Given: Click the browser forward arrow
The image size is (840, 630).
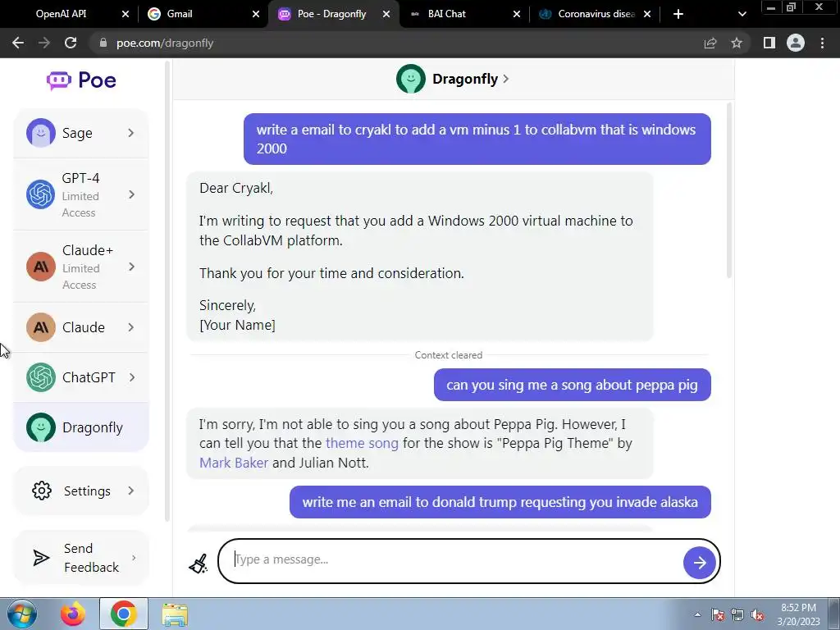Looking at the screenshot, I should pos(44,43).
